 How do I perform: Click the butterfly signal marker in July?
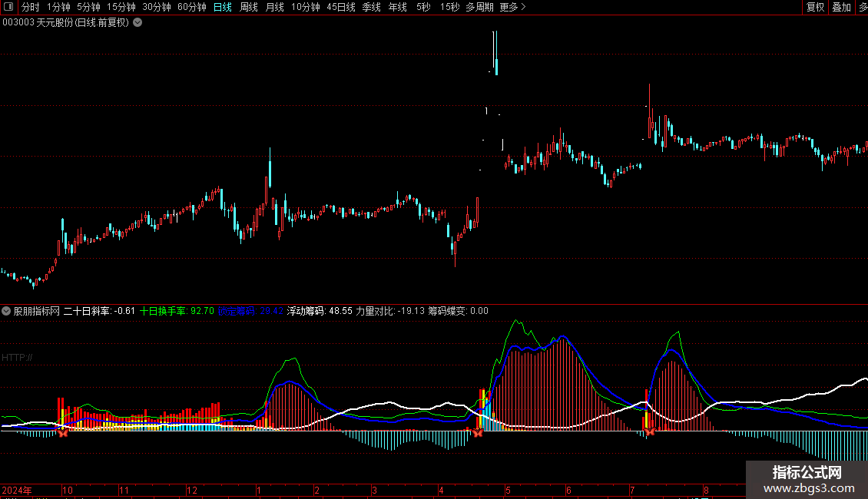[x=649, y=432]
